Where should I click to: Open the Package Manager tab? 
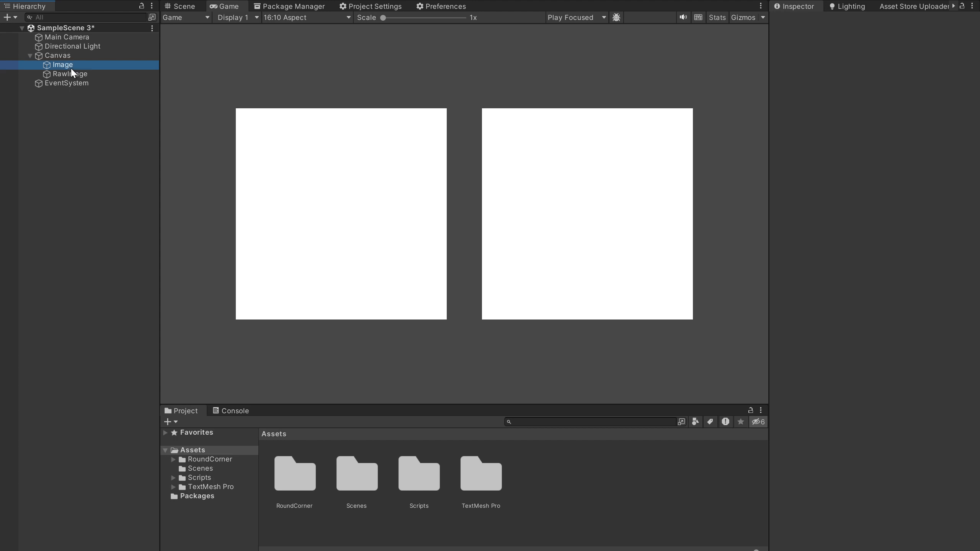pyautogui.click(x=289, y=6)
